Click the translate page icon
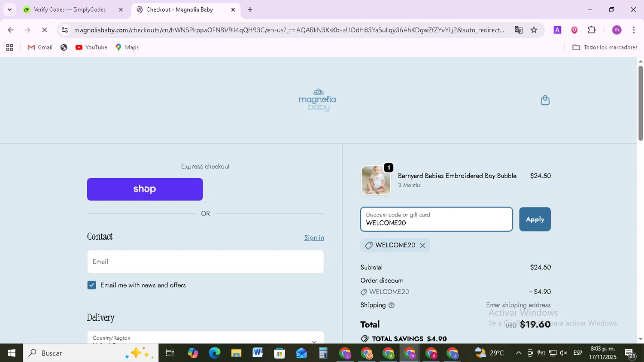The image size is (644, 362). (519, 30)
